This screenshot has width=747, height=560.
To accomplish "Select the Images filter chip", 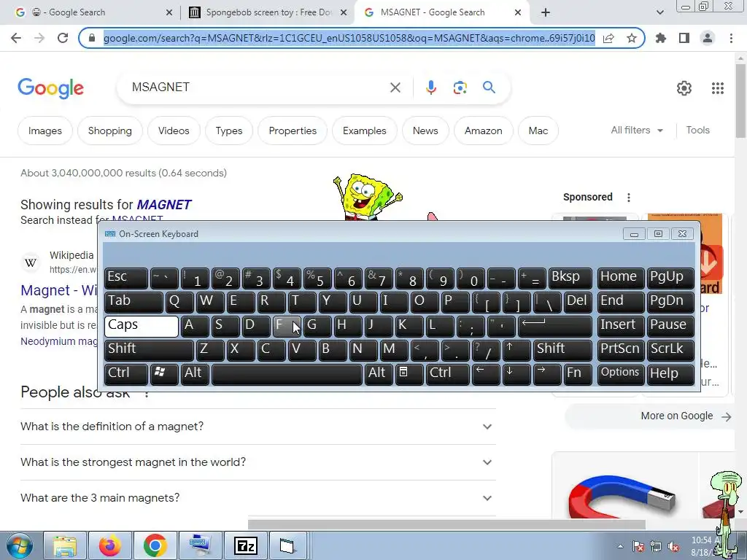I will coord(44,131).
